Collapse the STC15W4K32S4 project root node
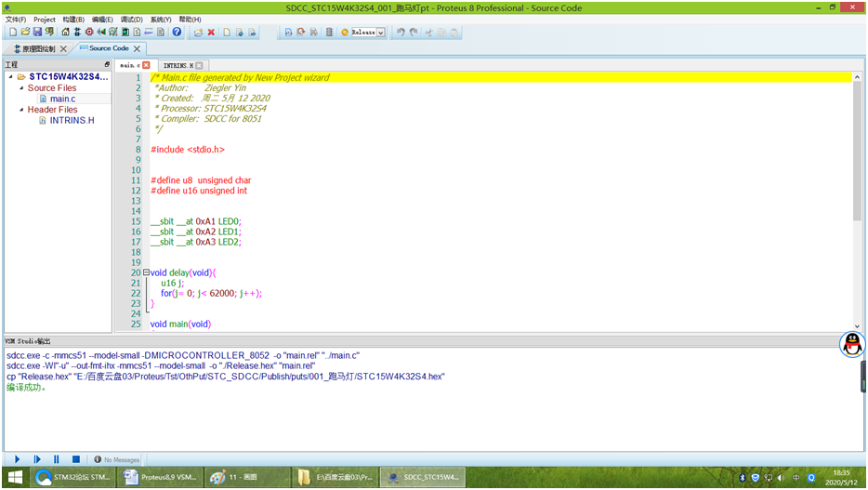The image size is (868, 490). [x=10, y=77]
